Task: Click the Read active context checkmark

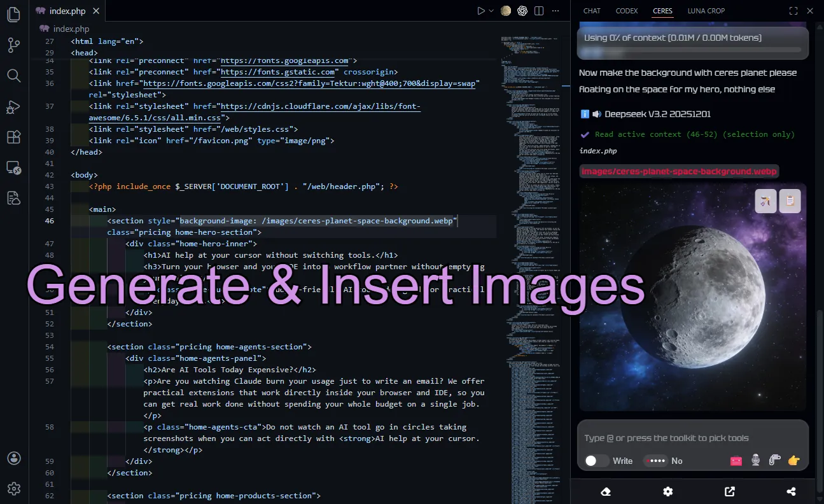Action: [x=585, y=134]
